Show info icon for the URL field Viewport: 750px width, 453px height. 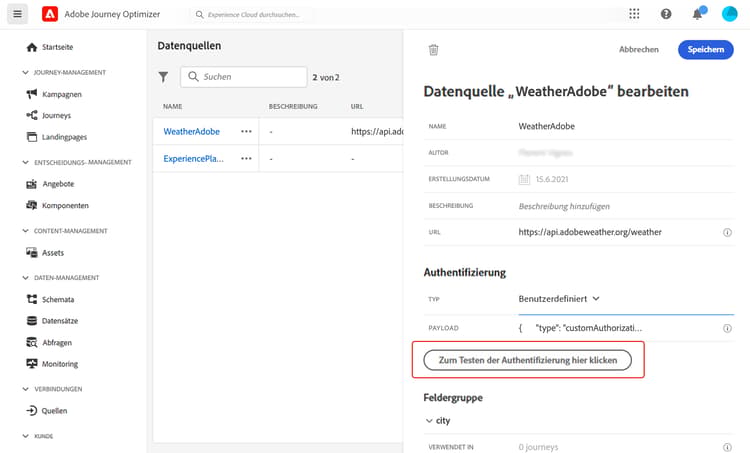[727, 232]
